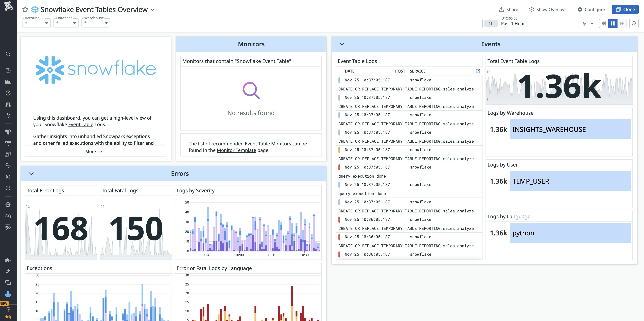The width and height of the screenshot is (644, 321).
Task: Click the Infrastructure cube icon in the sidebar
Action: point(8,115)
